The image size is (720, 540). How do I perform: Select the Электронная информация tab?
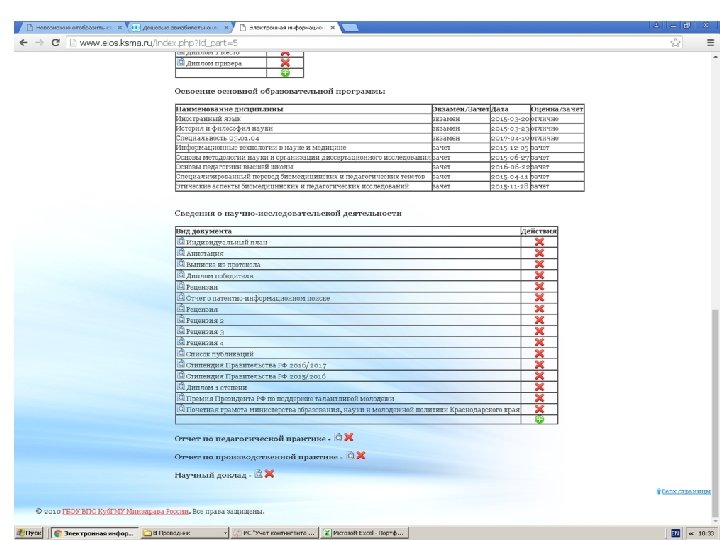point(285,28)
